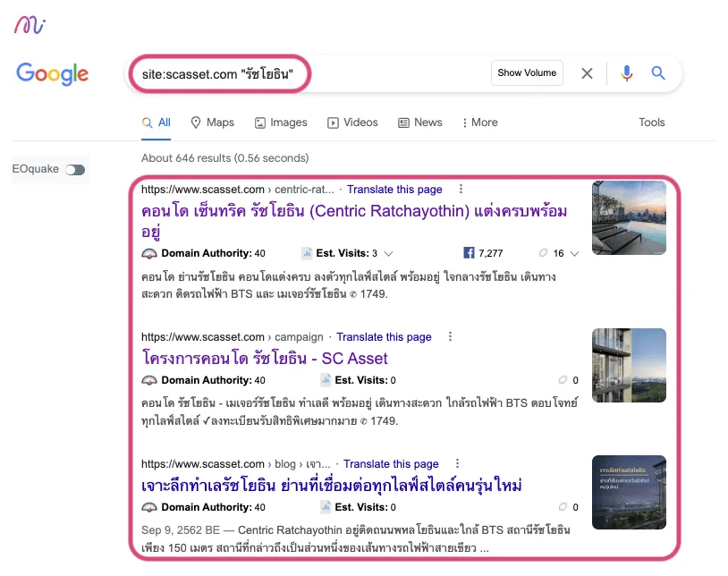Screen dimensions: 728x576
Task: Click the first result URL scasset.com › centric-rat
Action: click(x=237, y=190)
